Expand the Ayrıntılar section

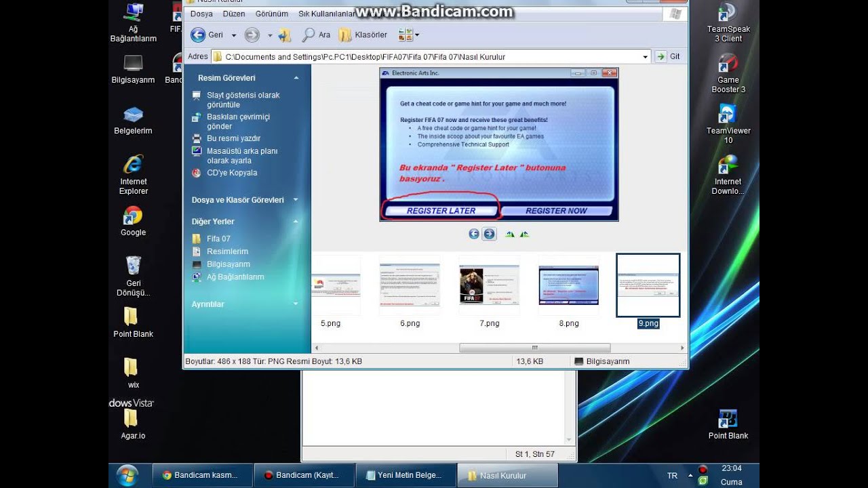(296, 304)
